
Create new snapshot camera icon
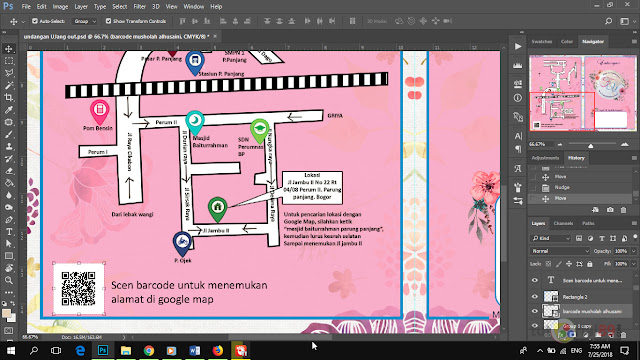point(610,210)
